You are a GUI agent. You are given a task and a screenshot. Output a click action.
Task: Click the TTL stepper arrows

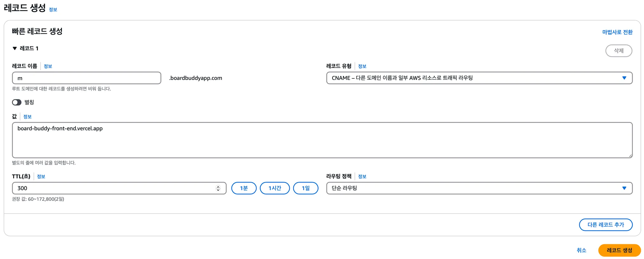coord(218,188)
